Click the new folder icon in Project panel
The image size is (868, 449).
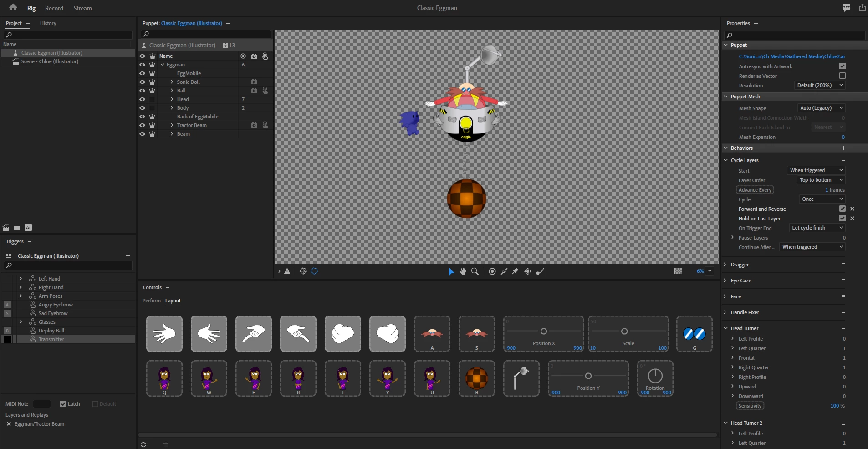pyautogui.click(x=17, y=228)
